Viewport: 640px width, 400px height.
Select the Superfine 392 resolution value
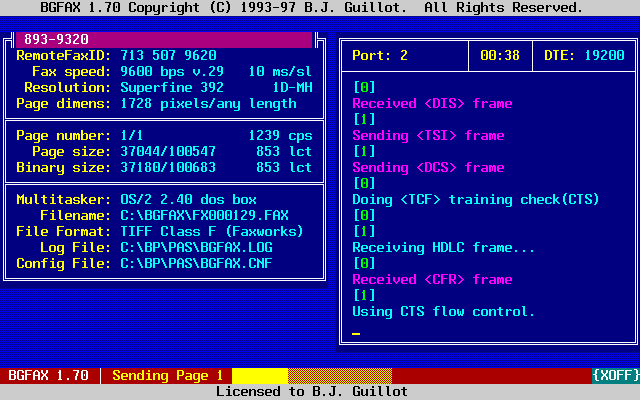point(172,87)
